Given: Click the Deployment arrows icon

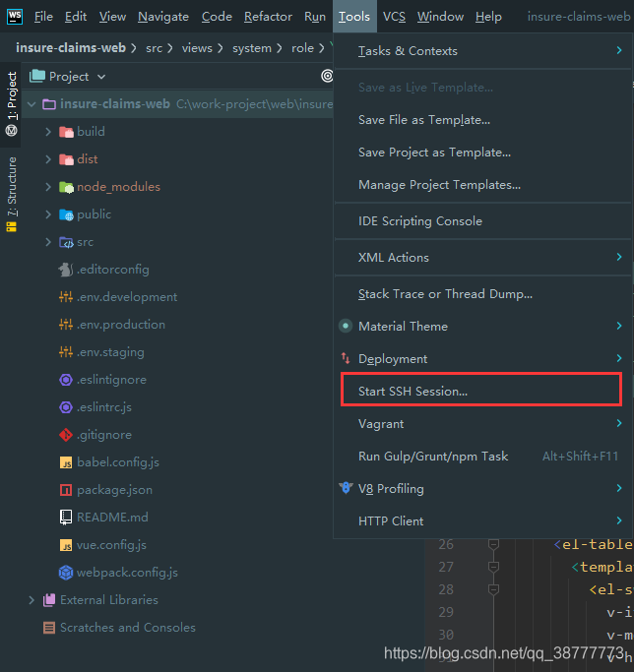Looking at the screenshot, I should click(346, 358).
